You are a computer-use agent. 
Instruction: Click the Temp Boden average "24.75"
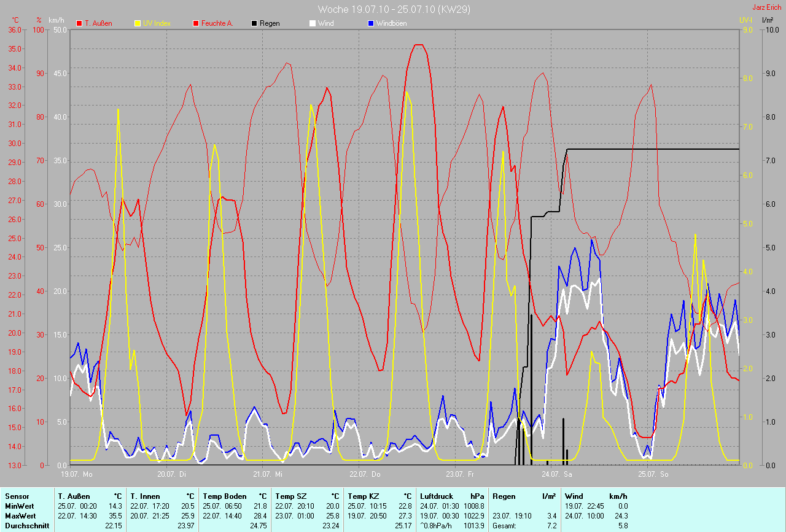(x=259, y=526)
